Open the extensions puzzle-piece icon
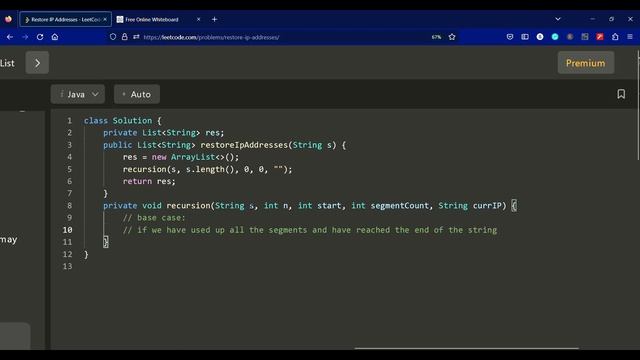Image resolution: width=640 pixels, height=360 pixels. [x=615, y=37]
